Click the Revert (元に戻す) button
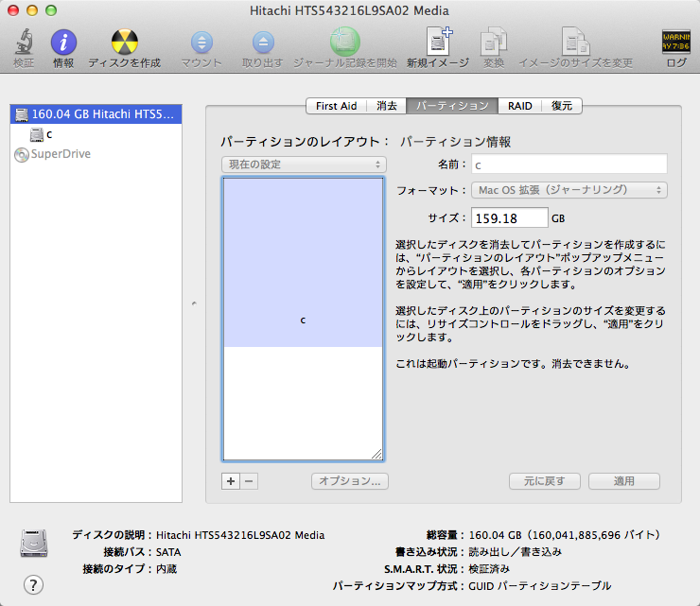This screenshot has width=700, height=606. coord(545,481)
